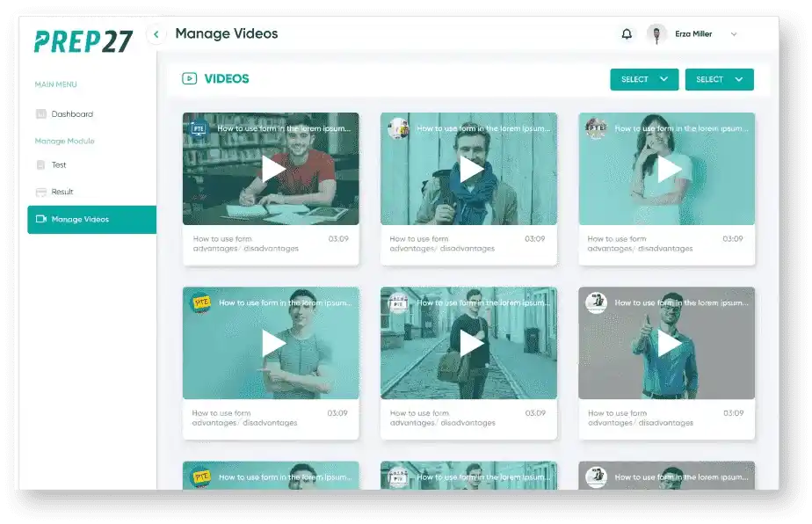Click the Dashboard sidebar icon
812x524 pixels.
tap(41, 114)
